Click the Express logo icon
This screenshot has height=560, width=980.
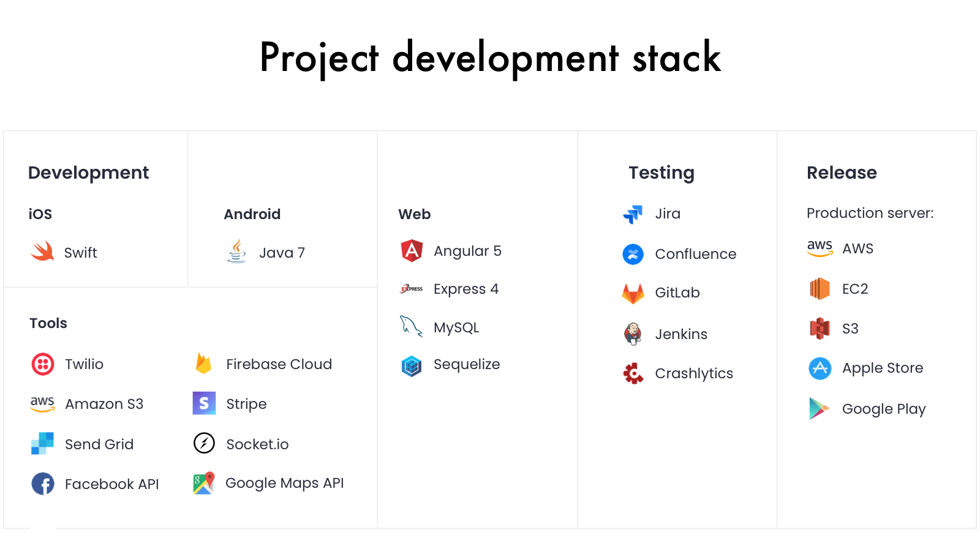click(x=412, y=289)
